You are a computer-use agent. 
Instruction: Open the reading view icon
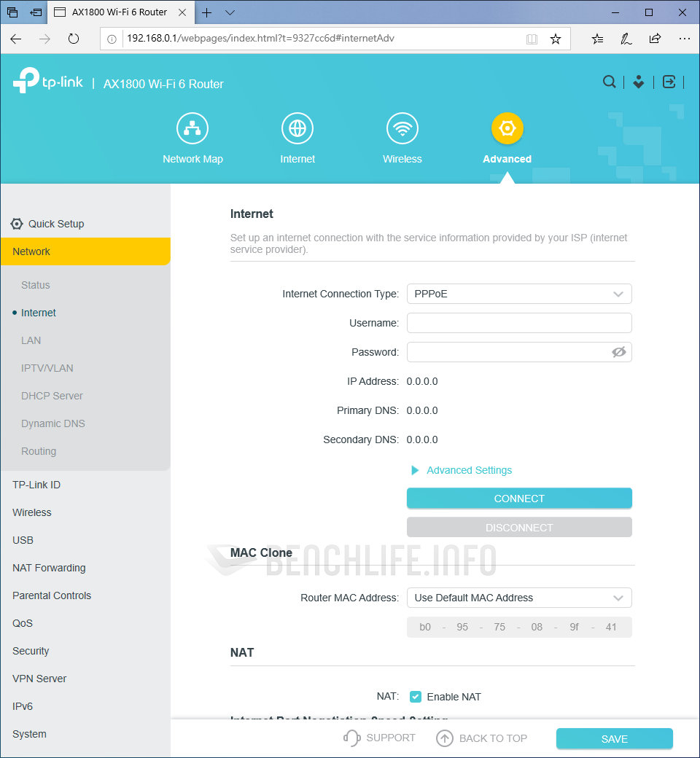pyautogui.click(x=532, y=39)
